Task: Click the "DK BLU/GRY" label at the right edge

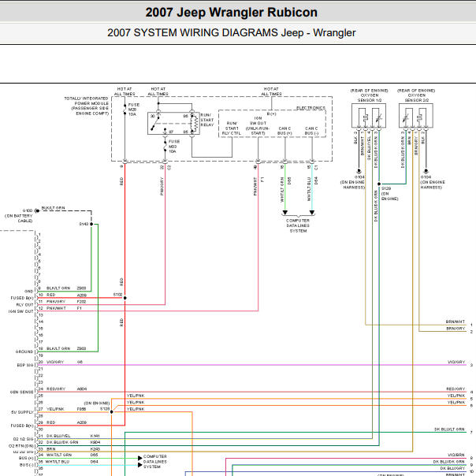Action: coord(452,468)
